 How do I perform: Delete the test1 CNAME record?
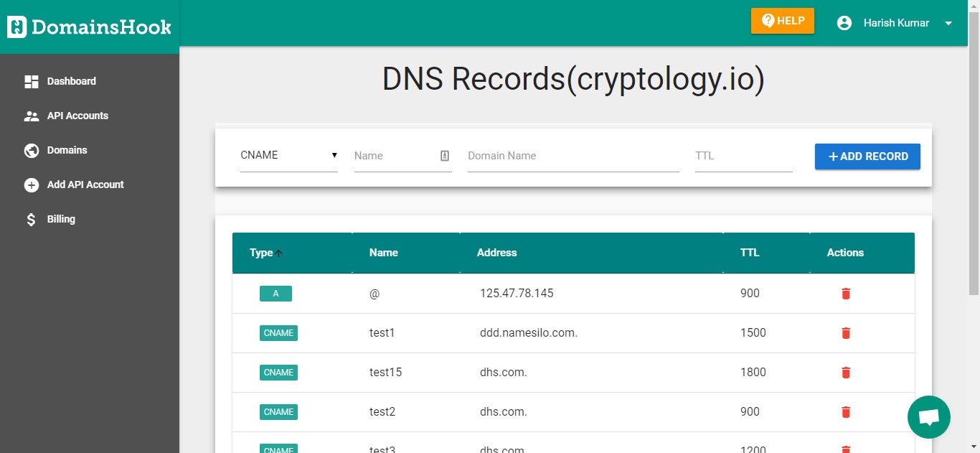846,333
